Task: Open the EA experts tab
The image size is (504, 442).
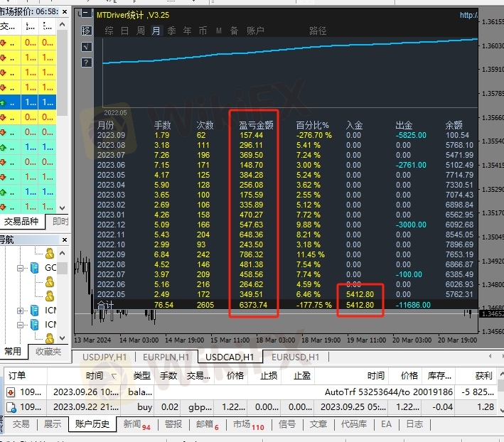Action: [x=387, y=424]
